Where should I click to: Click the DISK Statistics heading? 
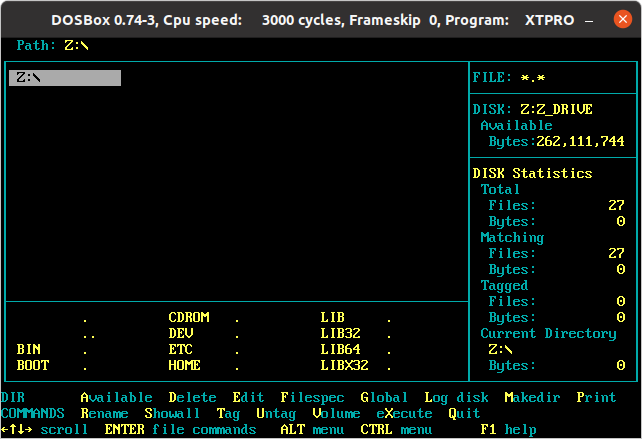[x=532, y=173]
